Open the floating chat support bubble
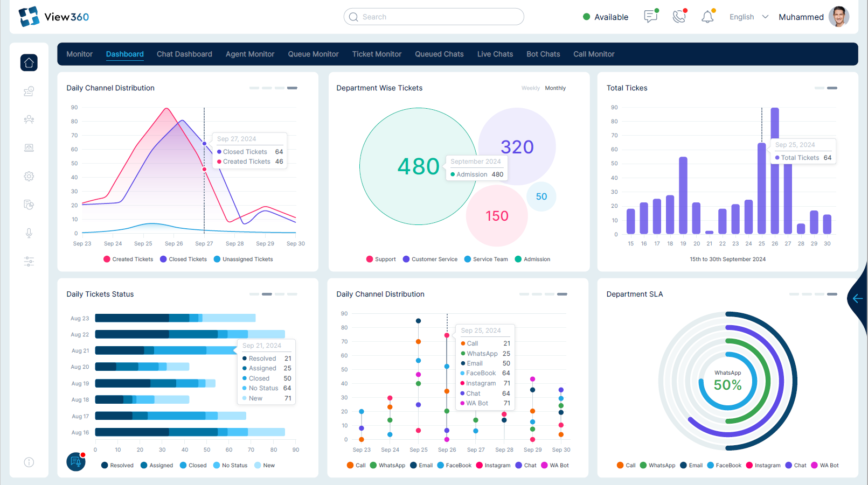 (76, 461)
